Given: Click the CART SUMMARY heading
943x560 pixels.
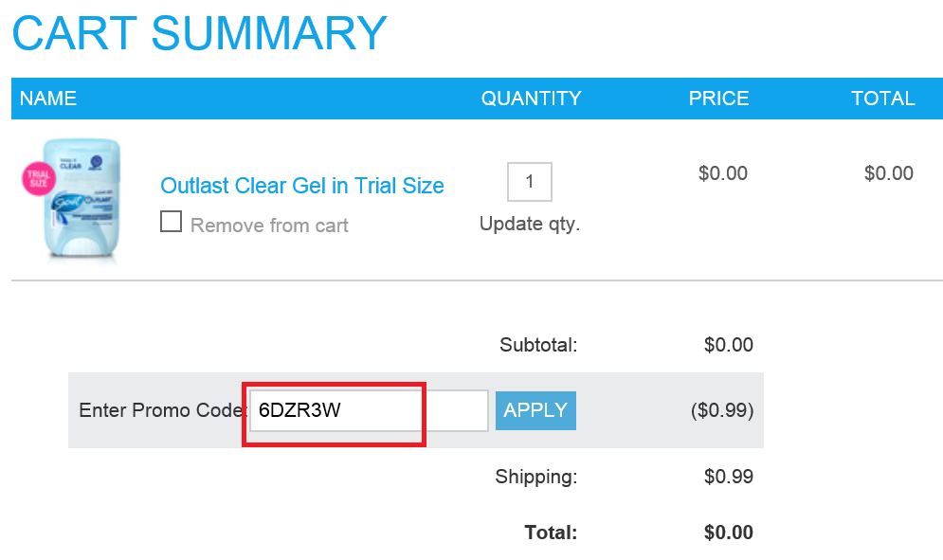Looking at the screenshot, I should [199, 32].
